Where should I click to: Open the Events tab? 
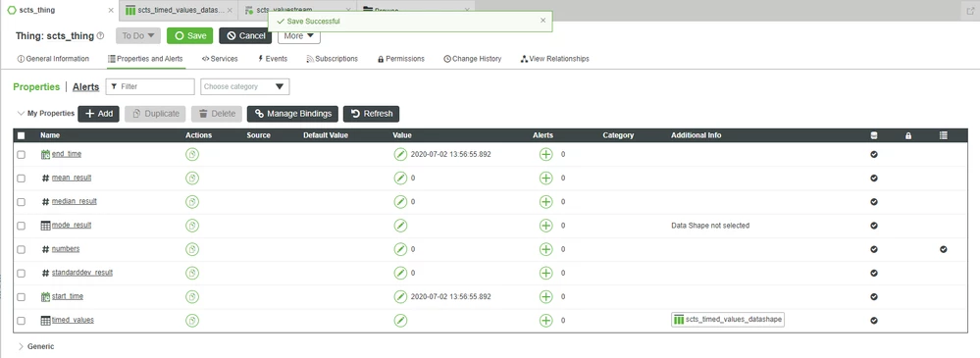(x=273, y=59)
